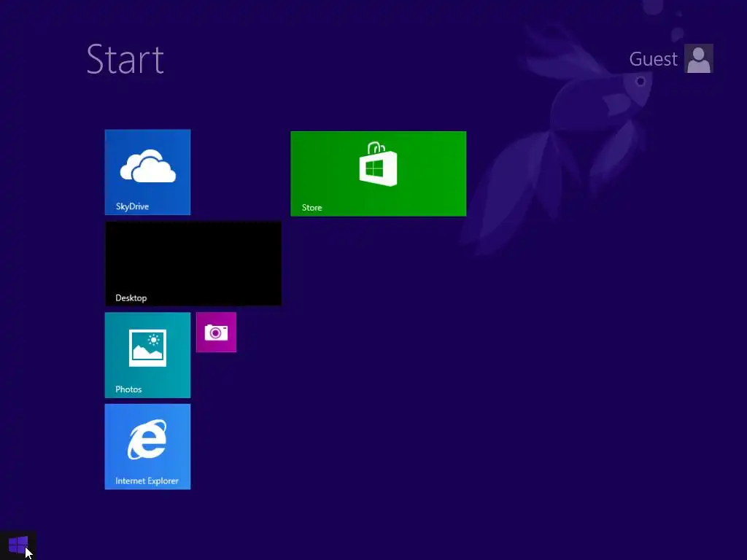The height and width of the screenshot is (560, 747).
Task: Open the small magenta Camera tile
Action: point(216,332)
